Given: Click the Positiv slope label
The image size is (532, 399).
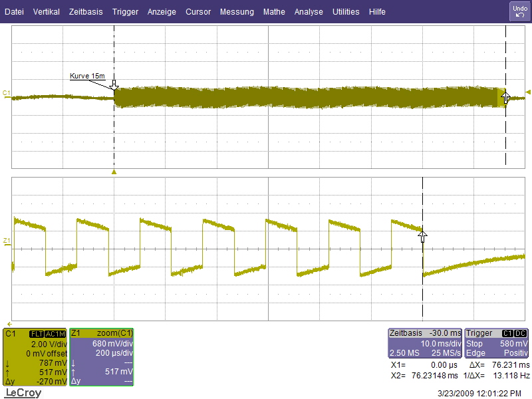Looking at the screenshot, I should 516,353.
